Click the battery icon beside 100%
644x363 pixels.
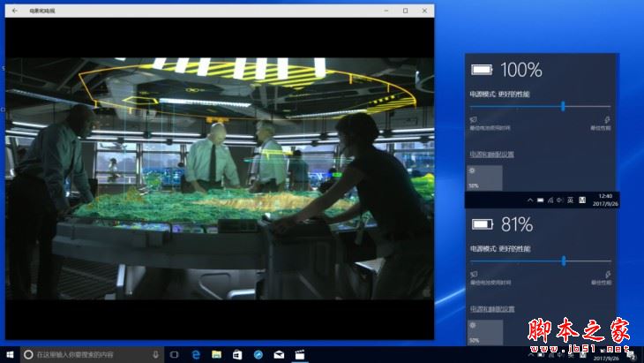tap(482, 70)
